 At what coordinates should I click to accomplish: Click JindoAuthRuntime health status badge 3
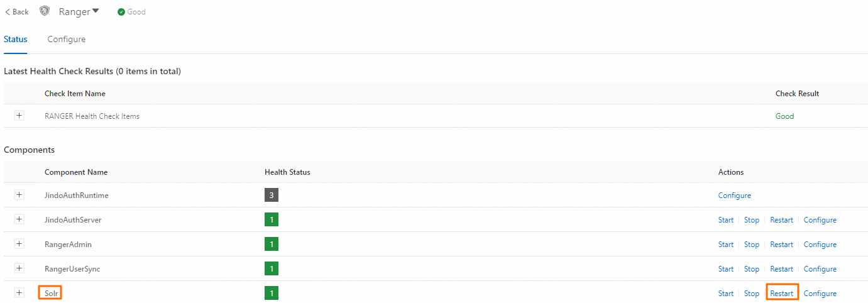click(272, 196)
